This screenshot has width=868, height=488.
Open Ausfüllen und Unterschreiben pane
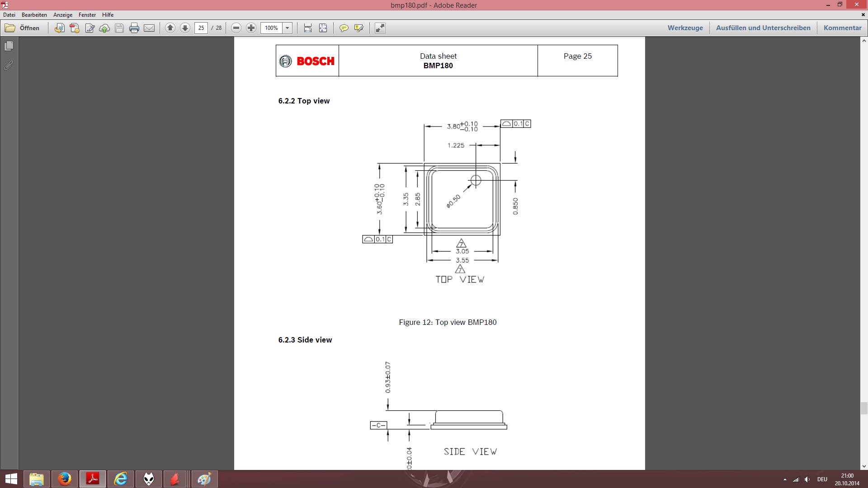(x=763, y=28)
